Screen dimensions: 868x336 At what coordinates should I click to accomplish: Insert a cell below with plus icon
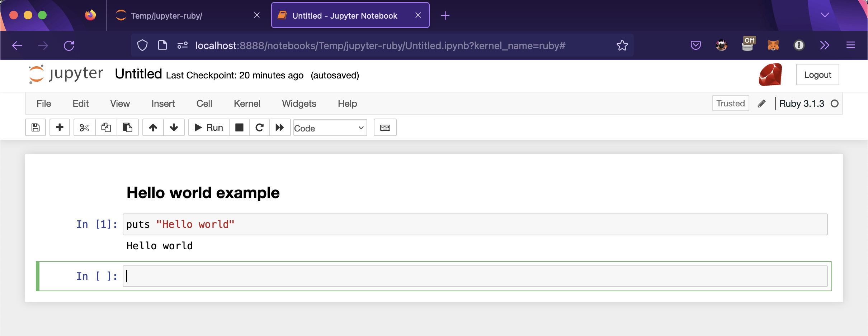pyautogui.click(x=60, y=128)
